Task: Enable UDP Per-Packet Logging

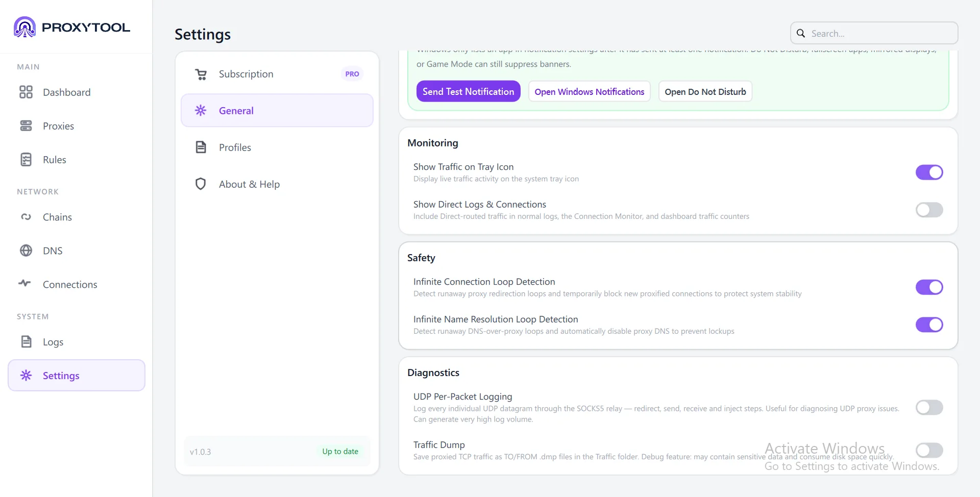Action: [x=929, y=407]
